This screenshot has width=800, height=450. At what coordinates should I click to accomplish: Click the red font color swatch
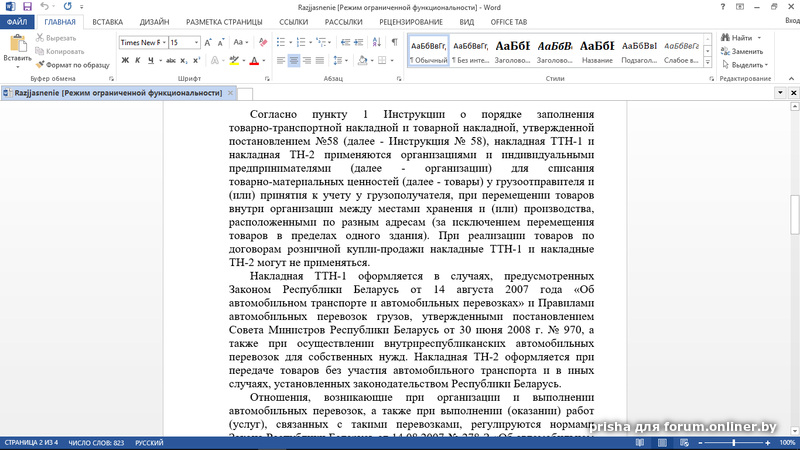pos(254,61)
